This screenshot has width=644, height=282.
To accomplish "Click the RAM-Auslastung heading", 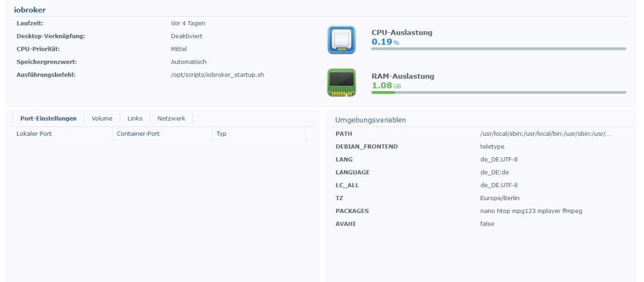I will [x=403, y=76].
